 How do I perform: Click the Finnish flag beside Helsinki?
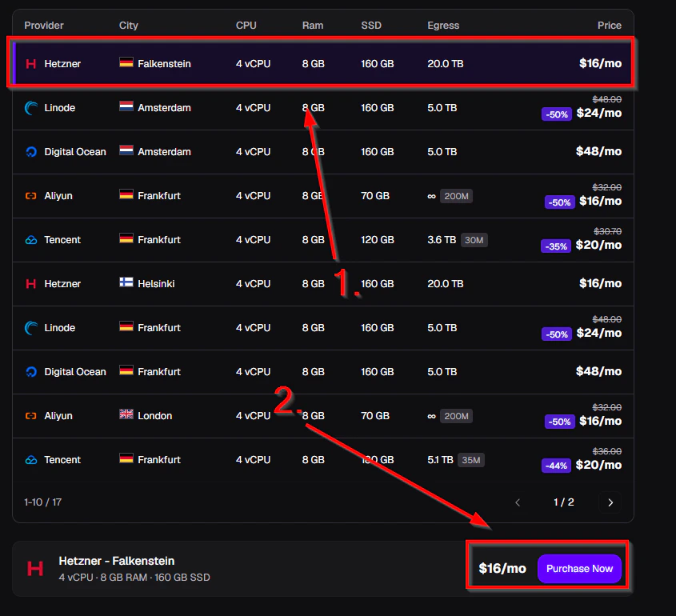tap(126, 282)
